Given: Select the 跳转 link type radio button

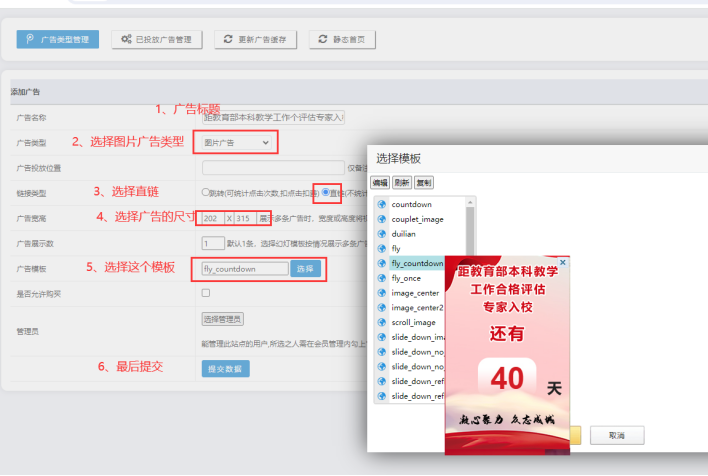Looking at the screenshot, I should 206,192.
